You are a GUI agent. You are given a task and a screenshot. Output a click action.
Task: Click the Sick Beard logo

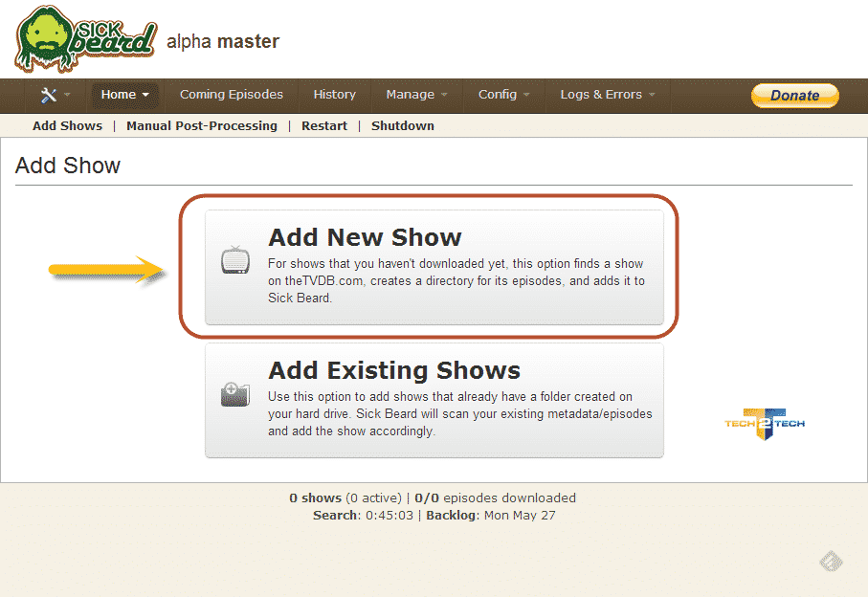(x=86, y=38)
